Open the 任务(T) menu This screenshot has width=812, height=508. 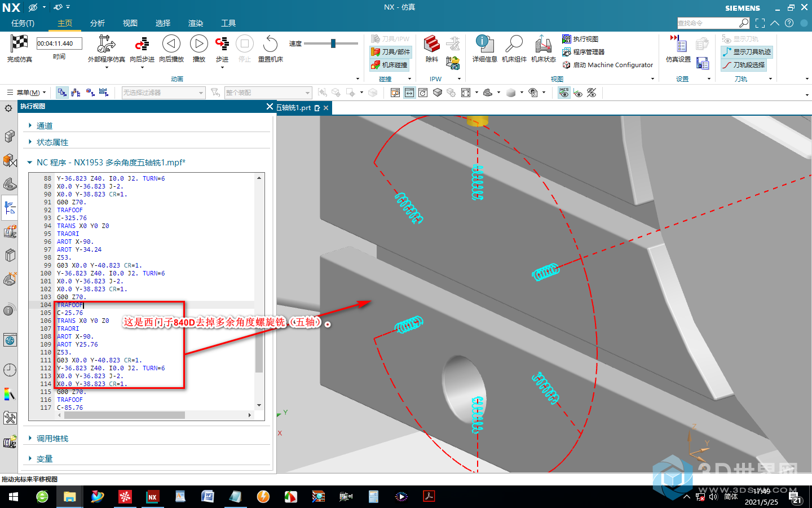(x=23, y=23)
